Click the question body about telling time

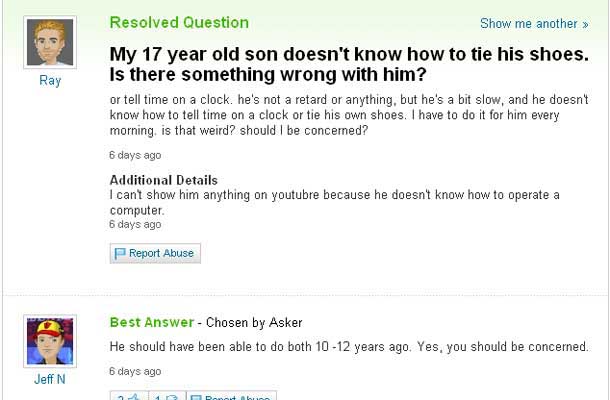[348, 116]
